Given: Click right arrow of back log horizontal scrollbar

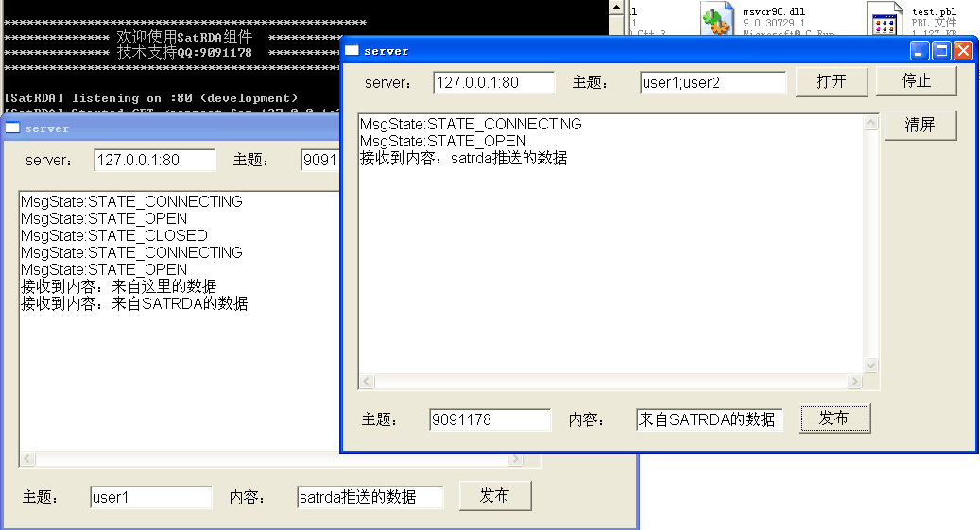Looking at the screenshot, I should (x=515, y=459).
